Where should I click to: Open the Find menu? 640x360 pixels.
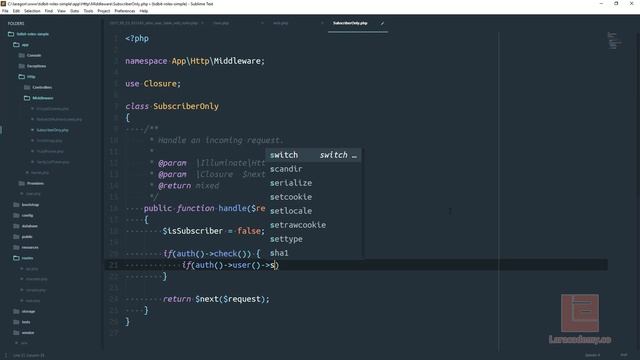[49, 11]
